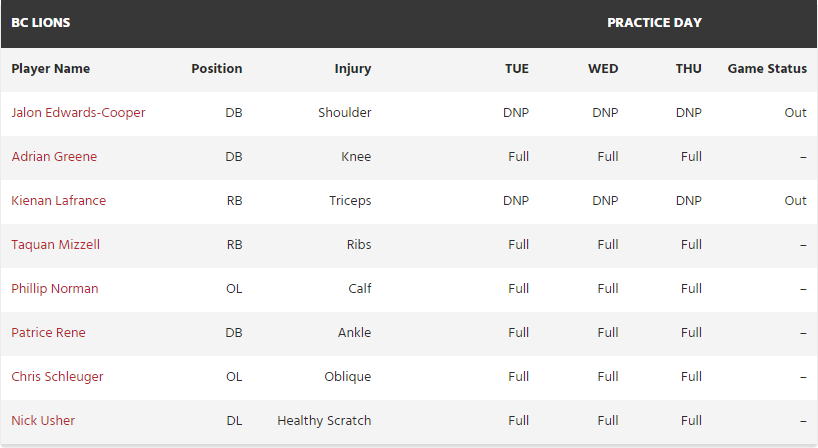Screen dimensions: 818x448
Task: Click Nick Usher's Healthy Scratch injury cell
Action: pyautogui.click(x=324, y=421)
